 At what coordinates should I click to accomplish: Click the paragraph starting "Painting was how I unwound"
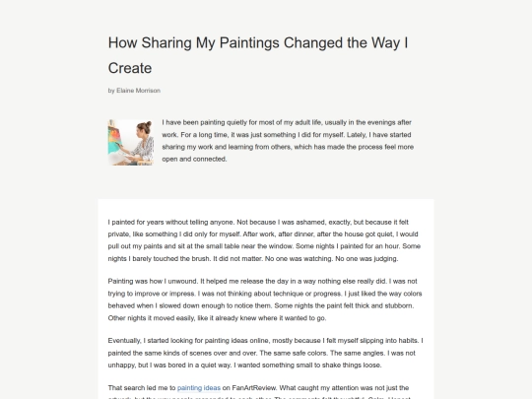click(x=265, y=299)
